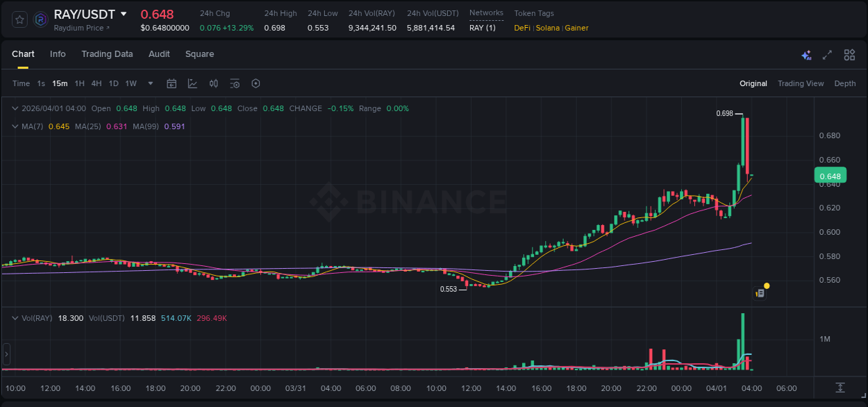
Task: Add RAY/USDT to favorites with star icon
Action: tap(19, 19)
